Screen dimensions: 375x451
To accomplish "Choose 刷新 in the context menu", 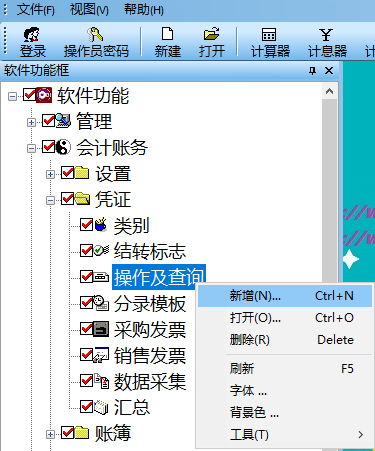I will pyautogui.click(x=285, y=369).
